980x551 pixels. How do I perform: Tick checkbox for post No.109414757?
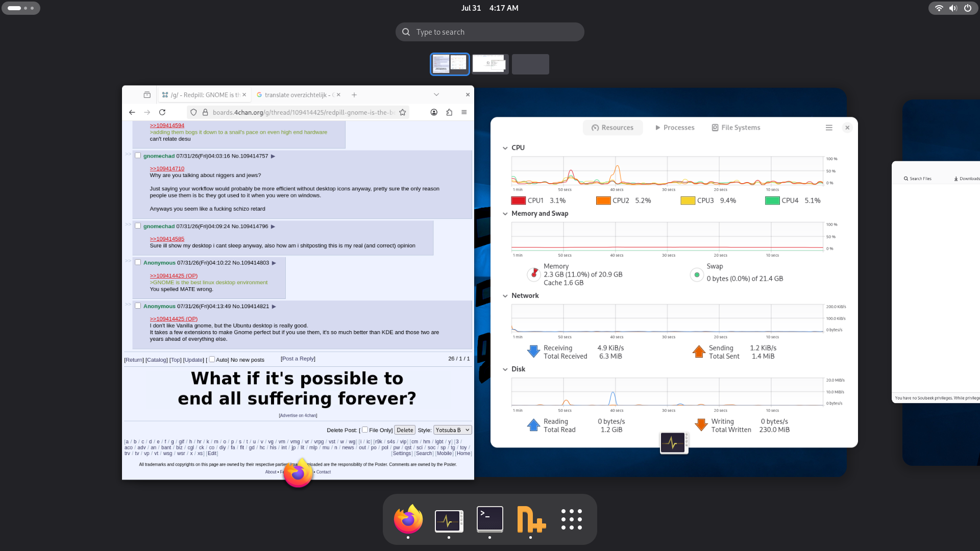click(138, 156)
